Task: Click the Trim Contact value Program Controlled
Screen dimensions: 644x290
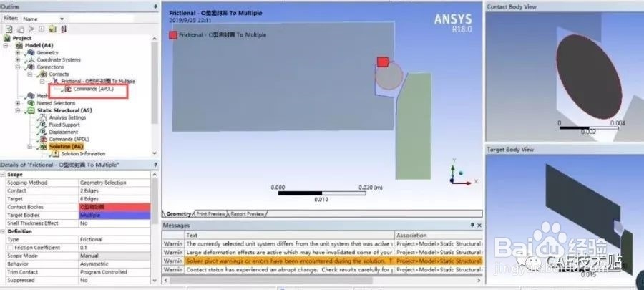Action: click(114, 272)
